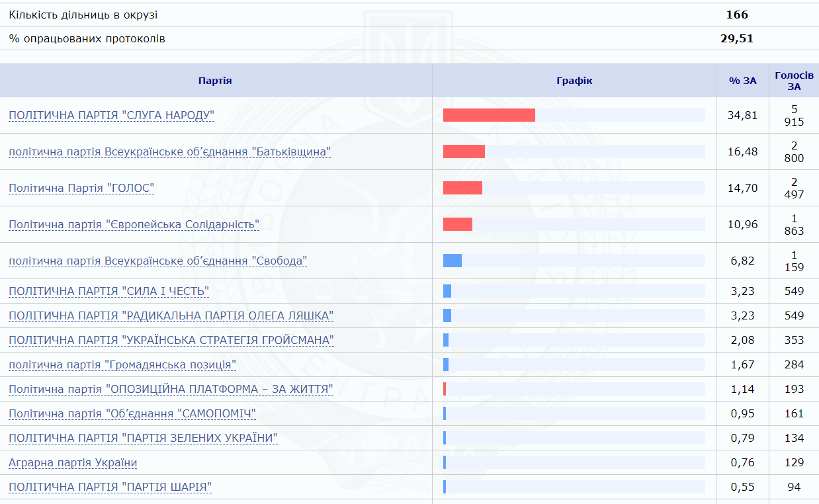Open the "УКРАЇНСЬКА СТРАТЕГІЯ ГРОЙСМАНА" link

coord(171,340)
